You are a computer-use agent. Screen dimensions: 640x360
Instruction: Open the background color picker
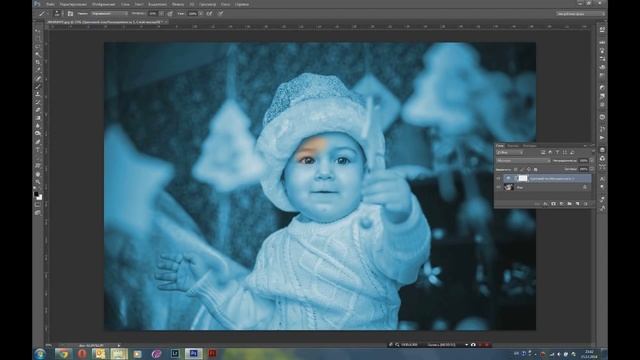[40, 198]
